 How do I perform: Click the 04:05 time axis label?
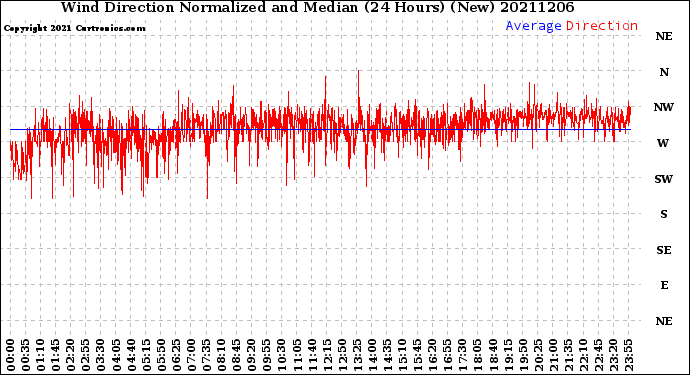point(116,355)
